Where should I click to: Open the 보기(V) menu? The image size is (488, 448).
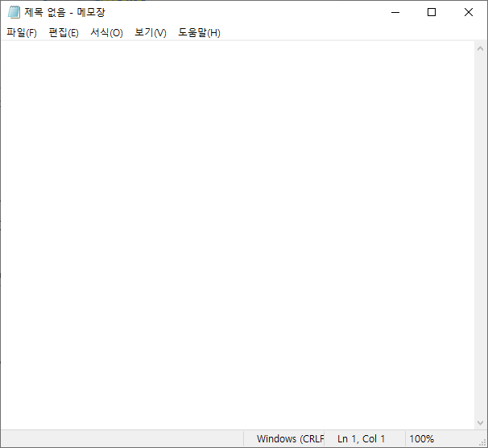(x=151, y=32)
